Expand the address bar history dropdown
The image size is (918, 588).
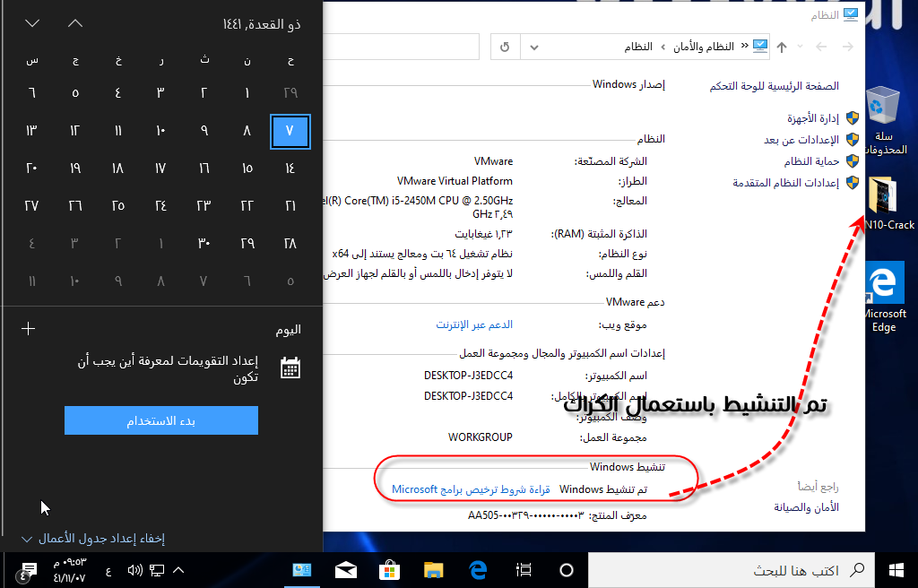pyautogui.click(x=534, y=47)
